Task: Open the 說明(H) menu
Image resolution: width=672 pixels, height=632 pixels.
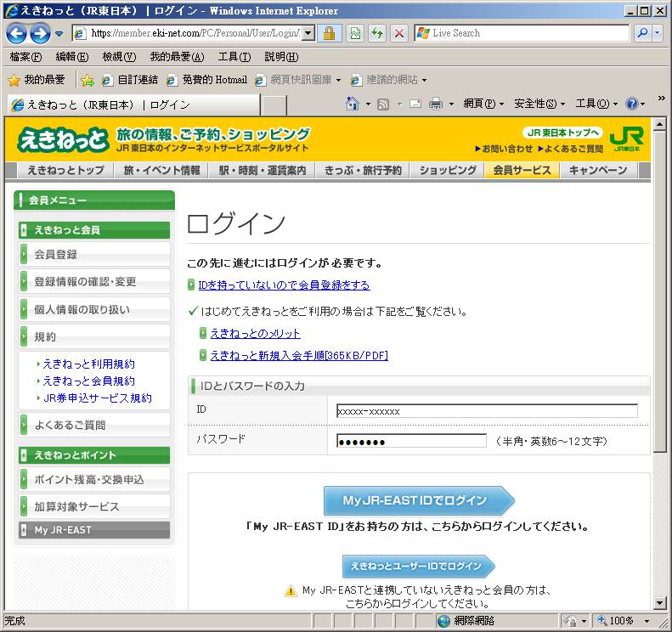Action: [x=281, y=57]
